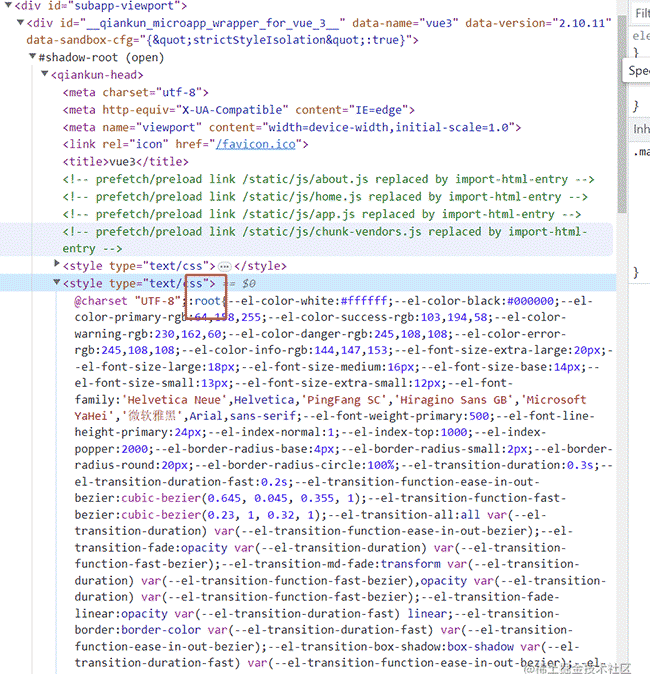650x674 pixels.
Task: Select the meta charset="utf-8" line
Action: click(136, 92)
